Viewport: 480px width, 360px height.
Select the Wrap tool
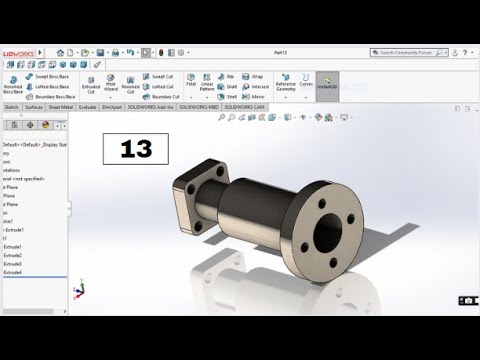[x=252, y=77]
